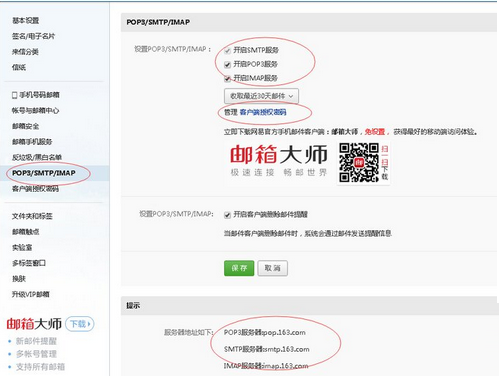Screen dimensions: 499x386
Task: Click the green 保存 button
Action: 239,268
